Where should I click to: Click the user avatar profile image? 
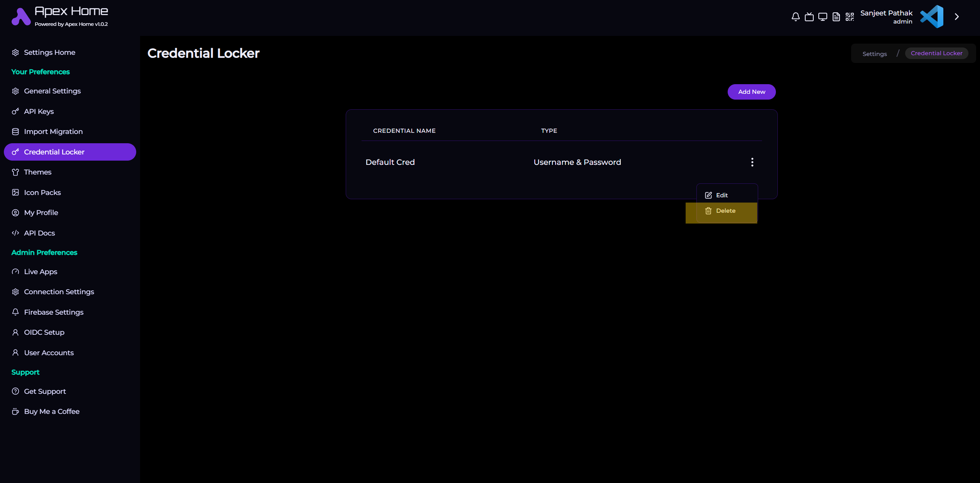coord(931,17)
